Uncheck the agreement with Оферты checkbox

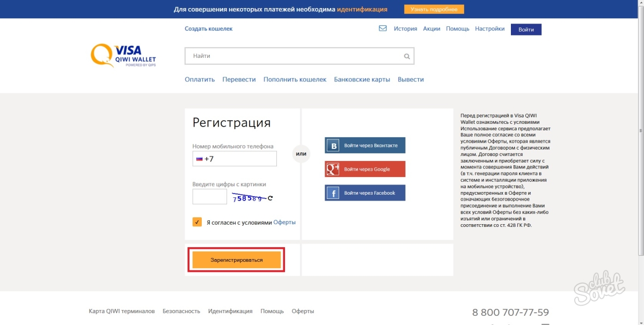[x=197, y=222]
